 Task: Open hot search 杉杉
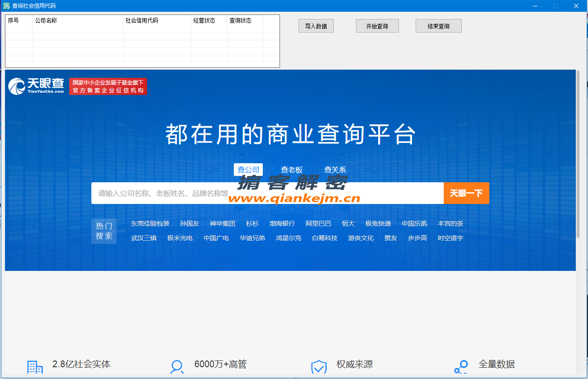pyautogui.click(x=252, y=223)
